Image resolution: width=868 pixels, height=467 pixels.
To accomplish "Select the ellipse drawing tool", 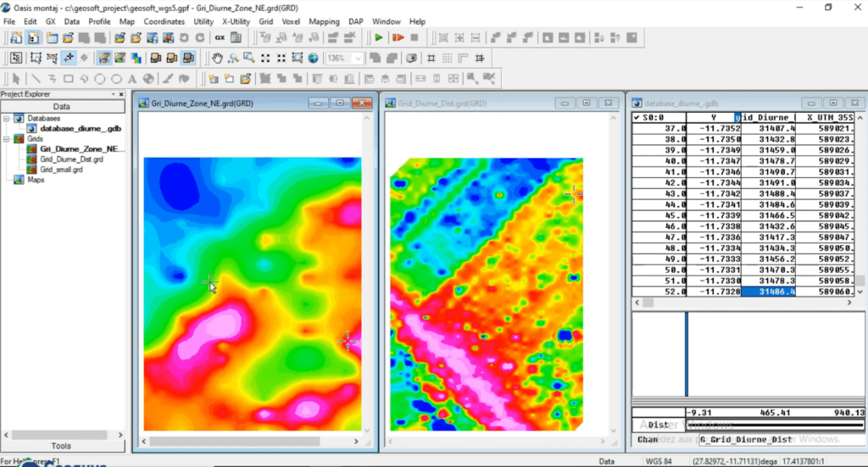I will [116, 79].
